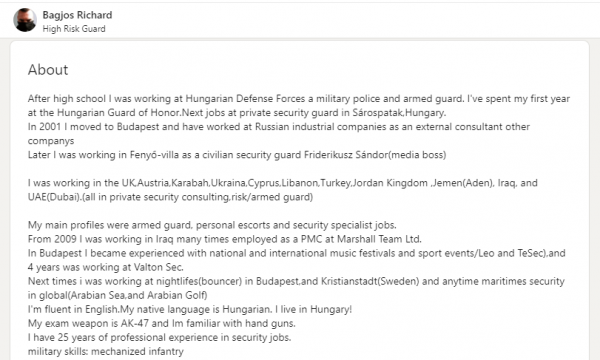
Task: Click the My main profiles sentence
Action: 212,225
